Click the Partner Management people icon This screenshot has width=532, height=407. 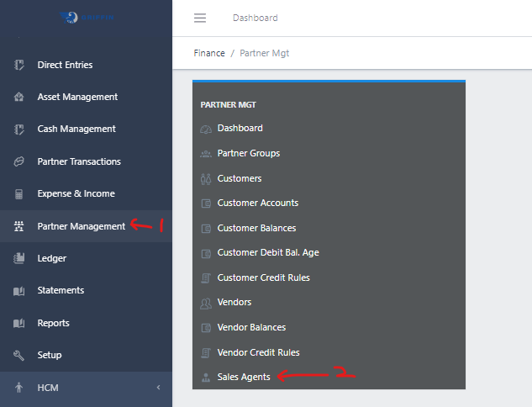coord(19,226)
